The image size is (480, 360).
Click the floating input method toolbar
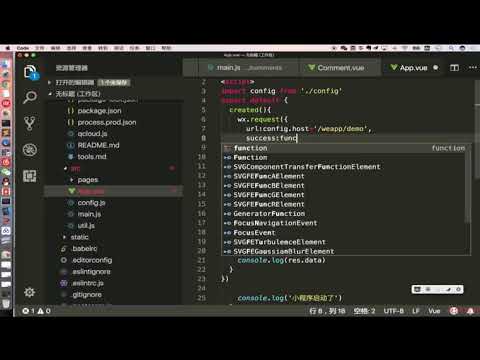coord(437,289)
